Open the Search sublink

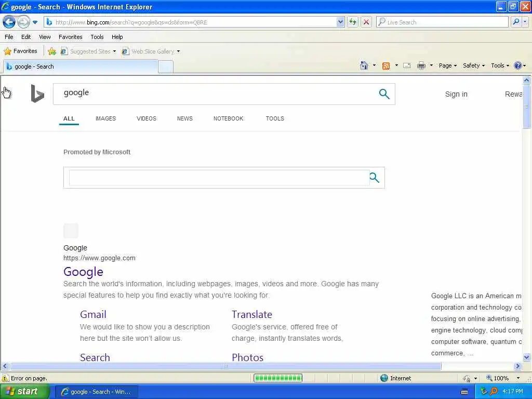(95, 357)
